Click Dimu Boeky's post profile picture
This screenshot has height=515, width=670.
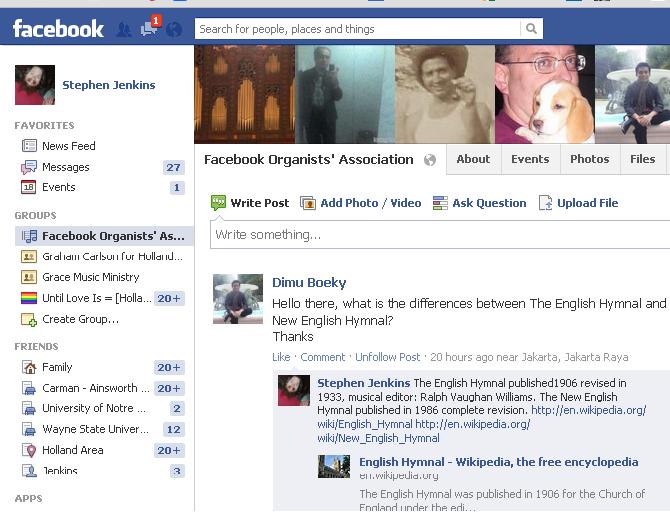(238, 299)
